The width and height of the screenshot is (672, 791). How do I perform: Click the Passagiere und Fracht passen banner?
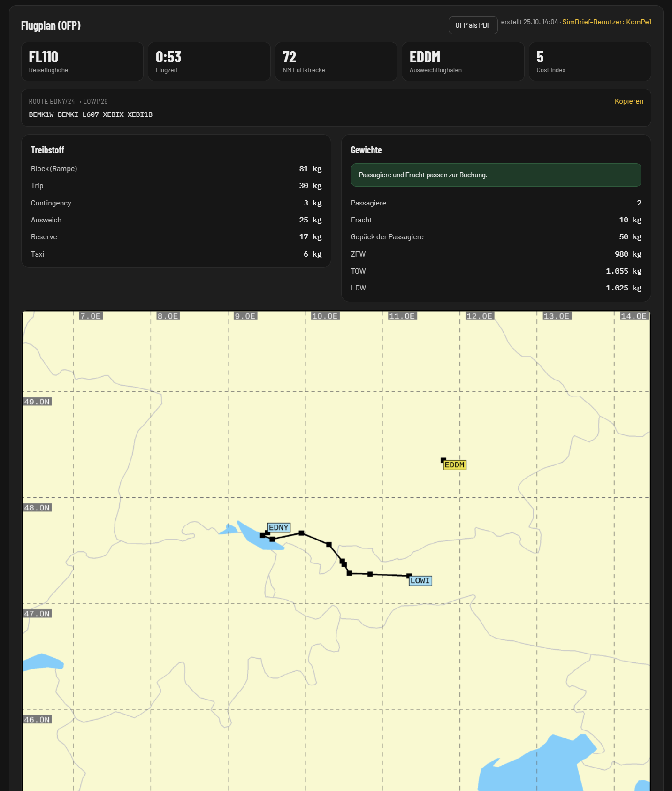click(x=496, y=175)
